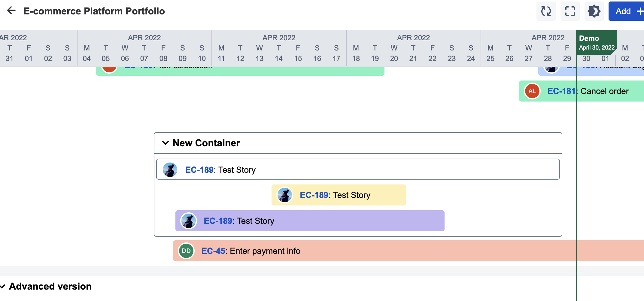Collapse the Advanced version section
The height and width of the screenshot is (301, 644).
coord(3,287)
